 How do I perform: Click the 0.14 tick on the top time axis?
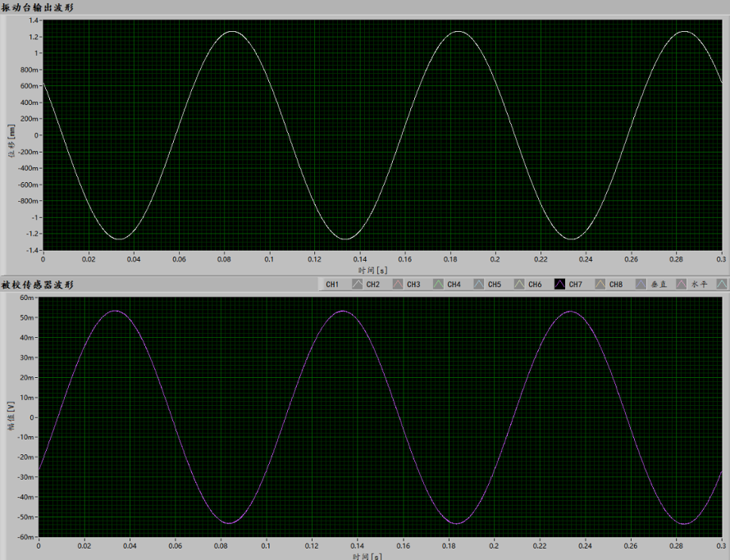(x=360, y=259)
